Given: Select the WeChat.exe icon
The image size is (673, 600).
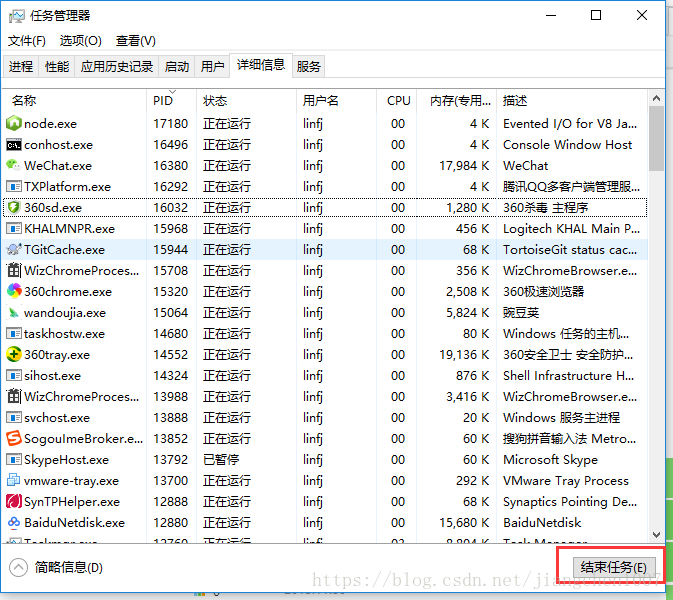Looking at the screenshot, I should pos(14,166).
